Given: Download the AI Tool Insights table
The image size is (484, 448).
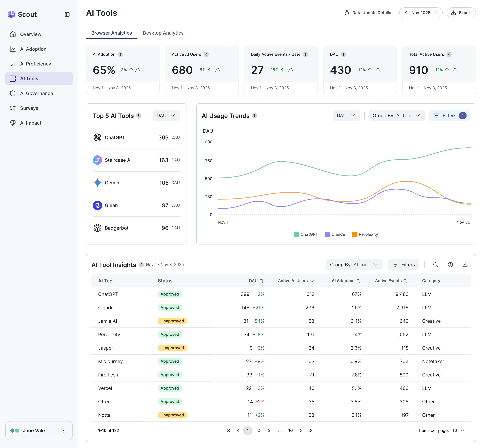Looking at the screenshot, I should [x=465, y=265].
